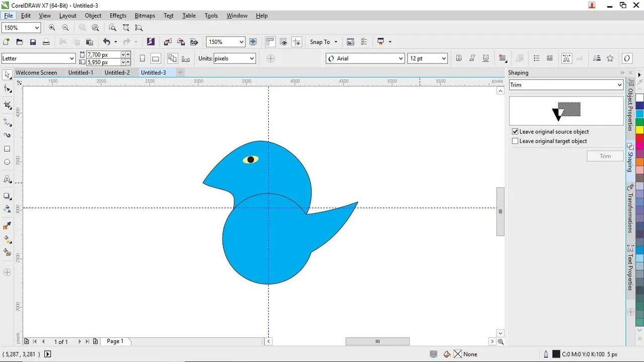Search content with Corel CONNECT icon

[150, 42]
